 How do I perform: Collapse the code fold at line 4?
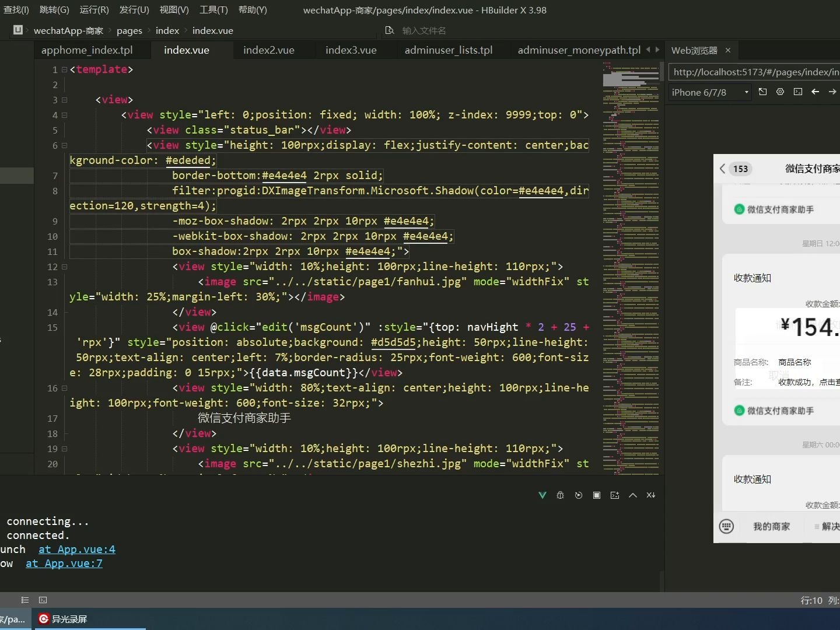click(x=65, y=115)
